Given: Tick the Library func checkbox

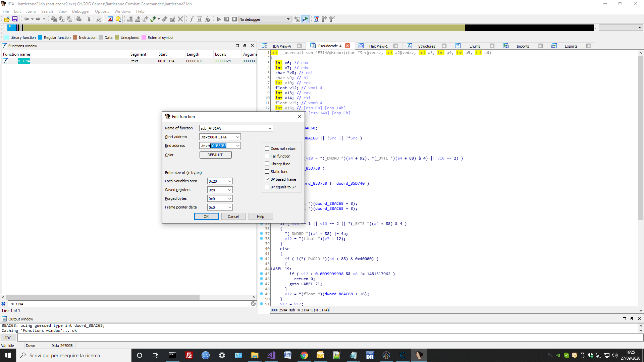Looking at the screenshot, I should click(267, 164).
